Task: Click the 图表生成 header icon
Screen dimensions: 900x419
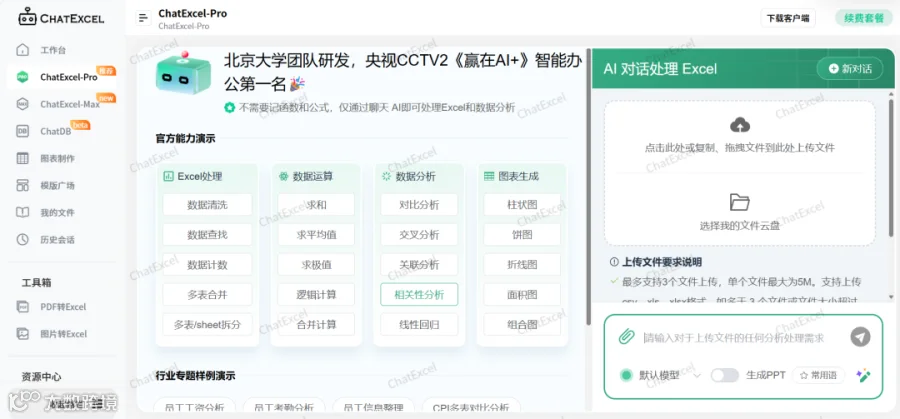Action: point(489,176)
